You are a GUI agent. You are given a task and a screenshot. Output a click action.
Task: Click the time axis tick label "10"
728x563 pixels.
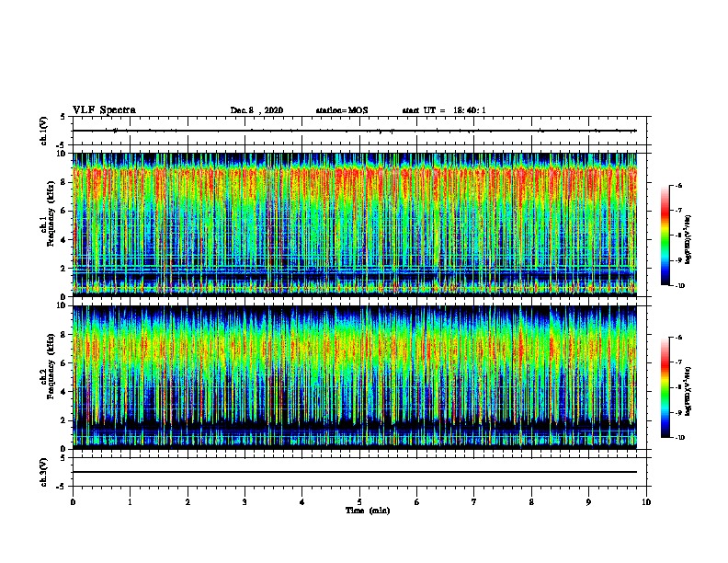tap(646, 501)
